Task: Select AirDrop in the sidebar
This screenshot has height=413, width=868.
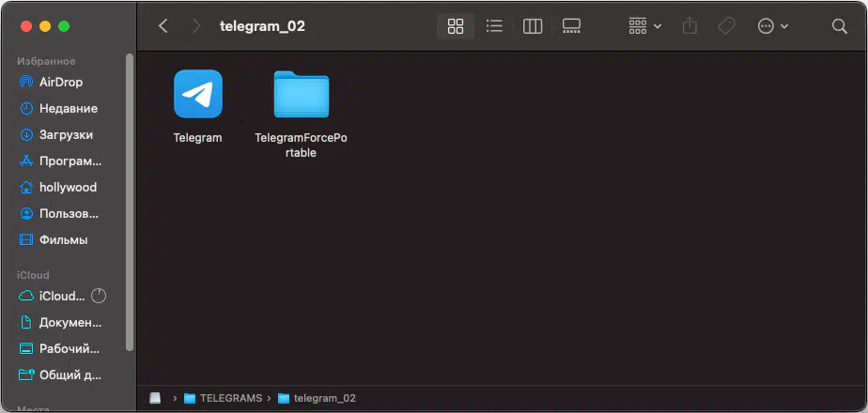Action: 61,82
